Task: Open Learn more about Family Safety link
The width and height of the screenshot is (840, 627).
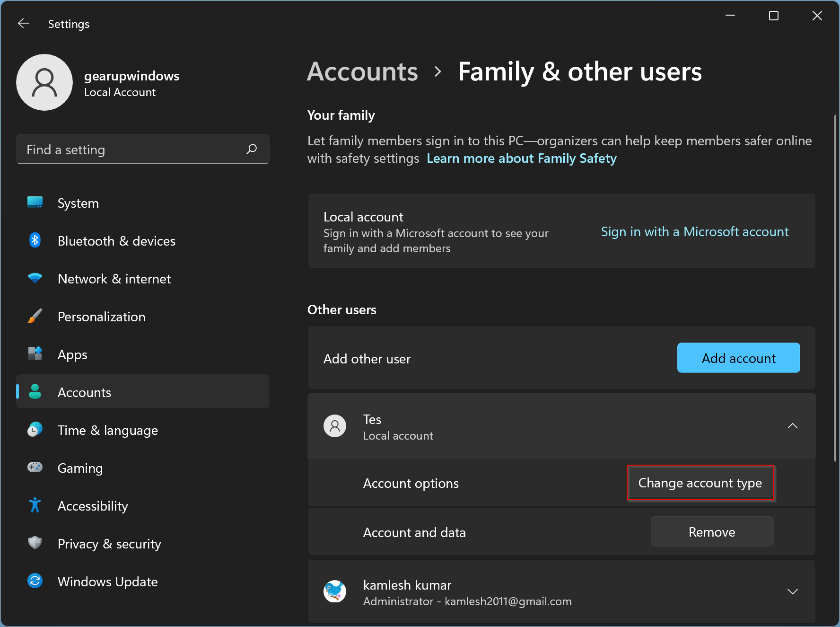Action: [522, 158]
